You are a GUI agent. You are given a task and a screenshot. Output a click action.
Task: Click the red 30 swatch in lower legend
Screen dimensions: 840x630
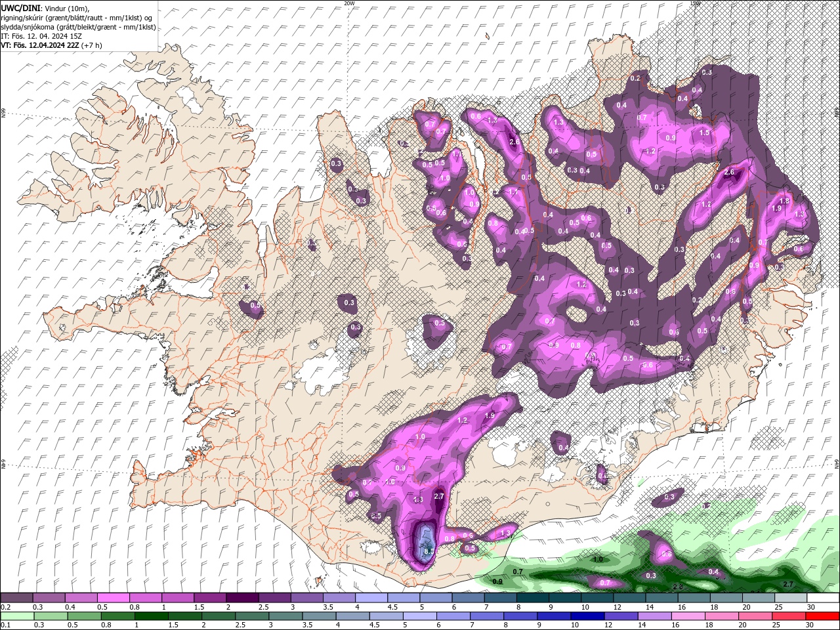tap(822, 616)
